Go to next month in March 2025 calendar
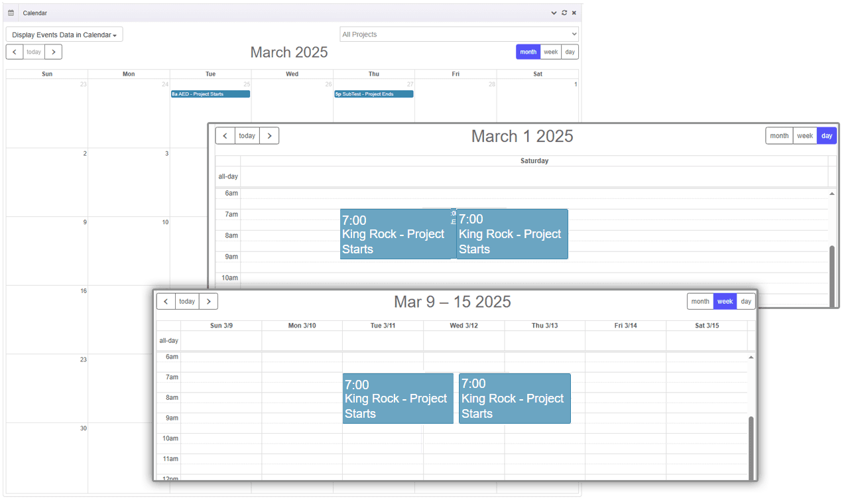Image resolution: width=862 pixels, height=504 pixels. pyautogui.click(x=53, y=52)
